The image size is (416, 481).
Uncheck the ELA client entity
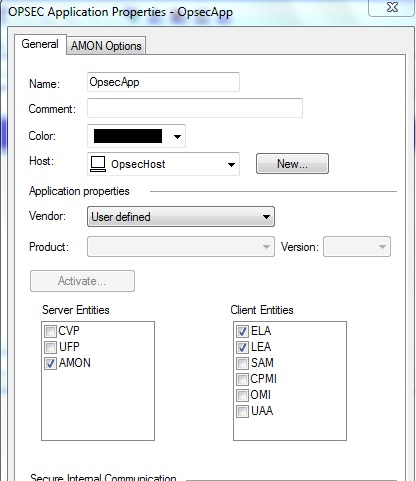click(242, 331)
